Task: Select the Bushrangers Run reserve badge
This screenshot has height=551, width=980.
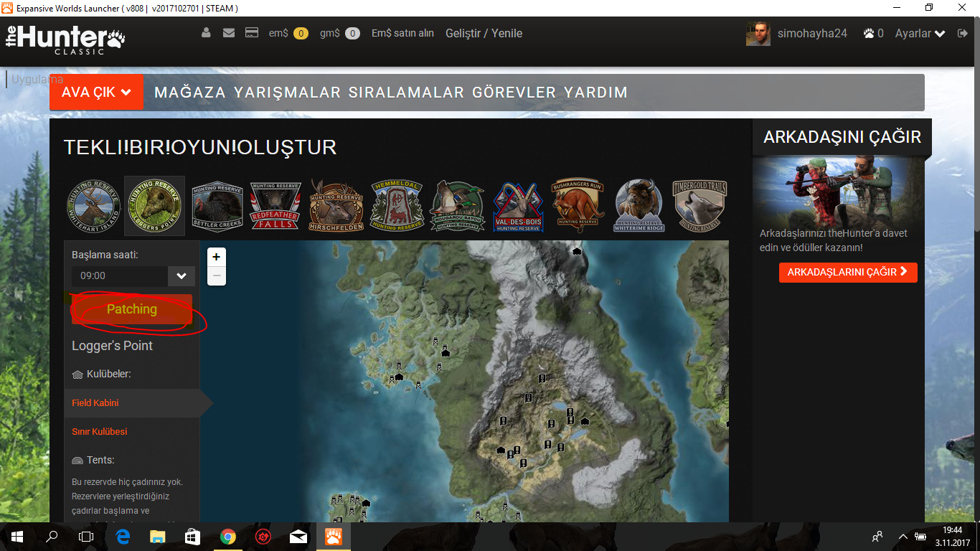Action: click(578, 207)
